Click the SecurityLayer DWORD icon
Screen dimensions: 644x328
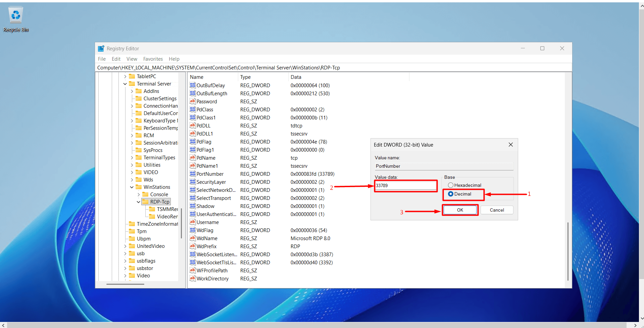[192, 182]
